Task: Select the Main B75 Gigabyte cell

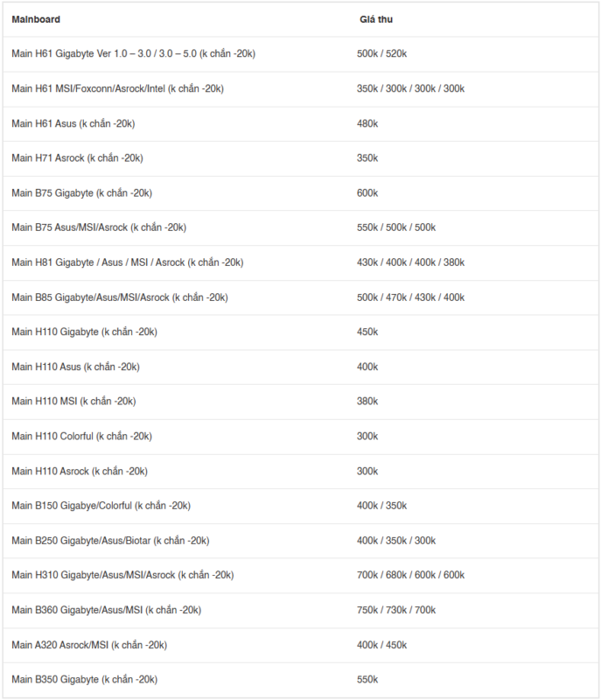Action: (81, 193)
